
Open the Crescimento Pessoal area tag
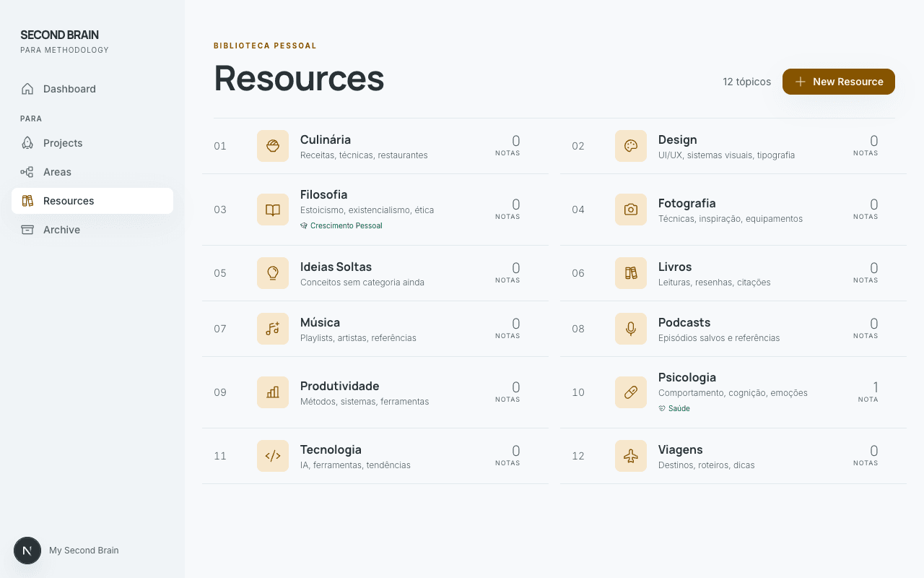click(x=341, y=225)
